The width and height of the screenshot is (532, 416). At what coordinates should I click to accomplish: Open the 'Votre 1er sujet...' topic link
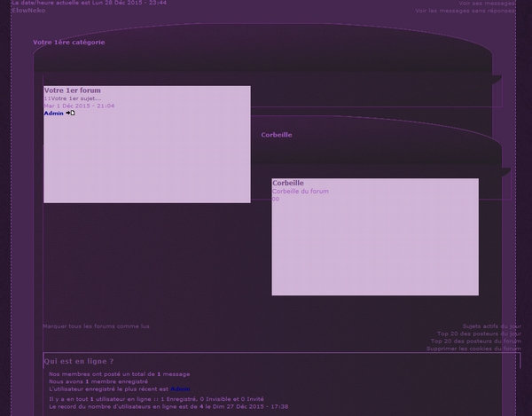pos(76,98)
